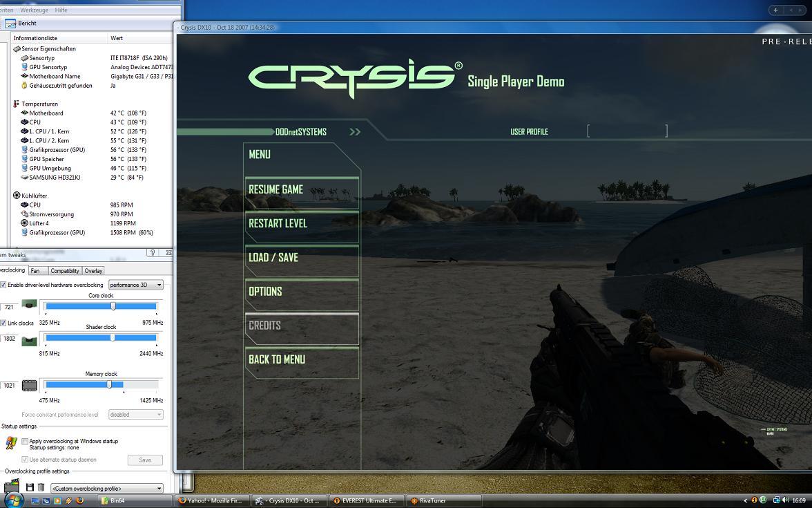Screen dimensions: 812x508
Task: Click RESUME GAME in Crysis menu
Action: pyautogui.click(x=302, y=192)
